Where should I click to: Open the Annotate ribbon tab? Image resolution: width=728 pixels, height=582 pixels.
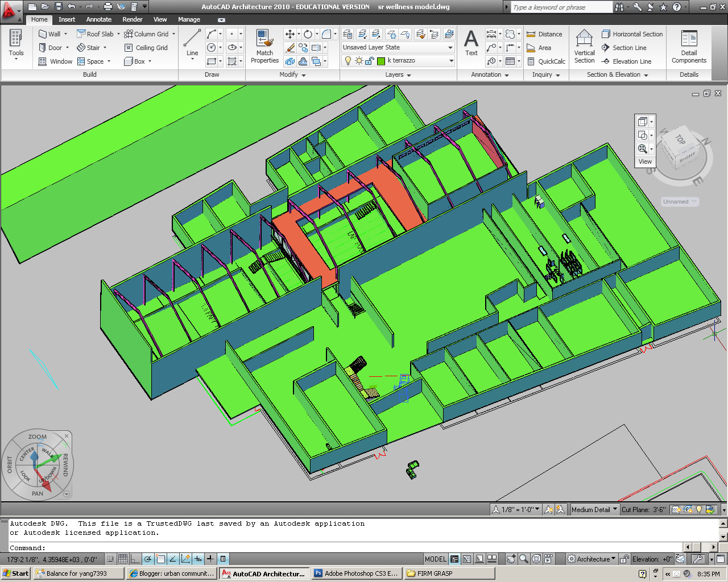coord(99,19)
